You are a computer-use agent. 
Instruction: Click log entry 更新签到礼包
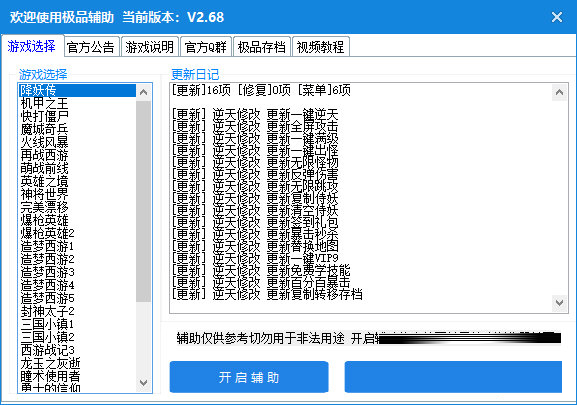[255, 222]
